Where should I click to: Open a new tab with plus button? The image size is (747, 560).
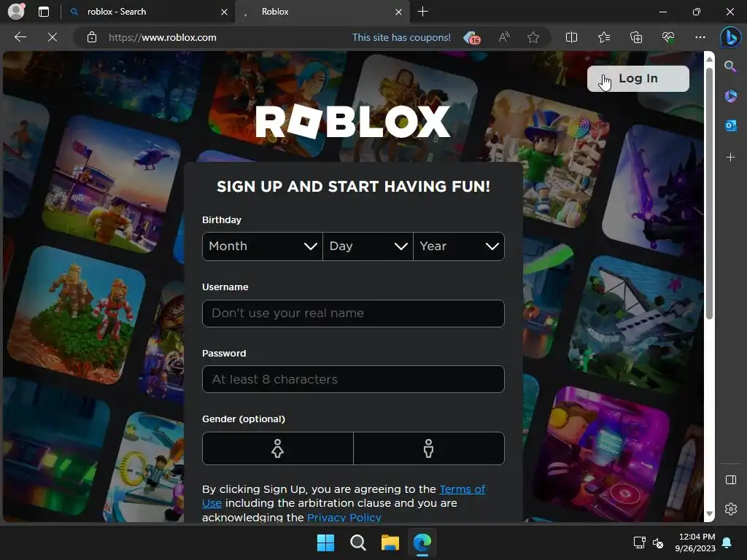pos(422,12)
